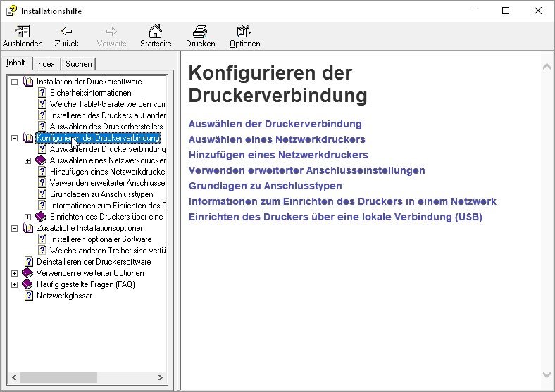This screenshot has height=392, width=555.
Task: Click purple book icon of Einrichten des Druckers
Action: pyautogui.click(x=41, y=217)
